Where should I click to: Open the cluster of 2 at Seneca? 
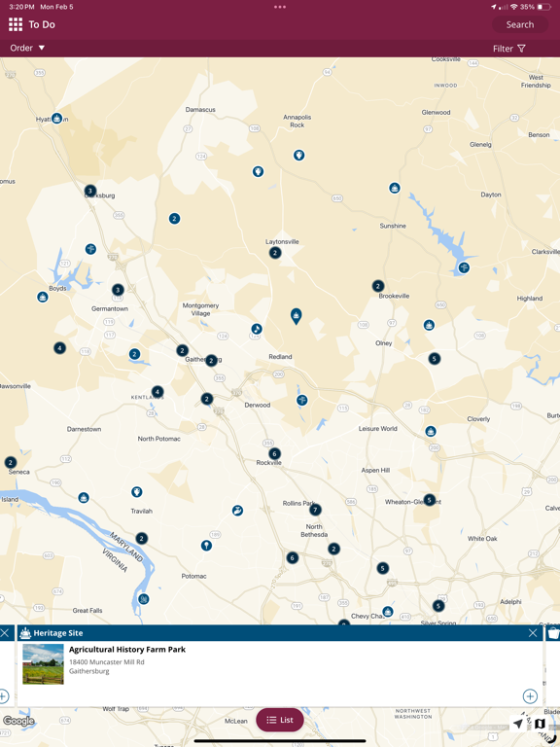(x=11, y=462)
